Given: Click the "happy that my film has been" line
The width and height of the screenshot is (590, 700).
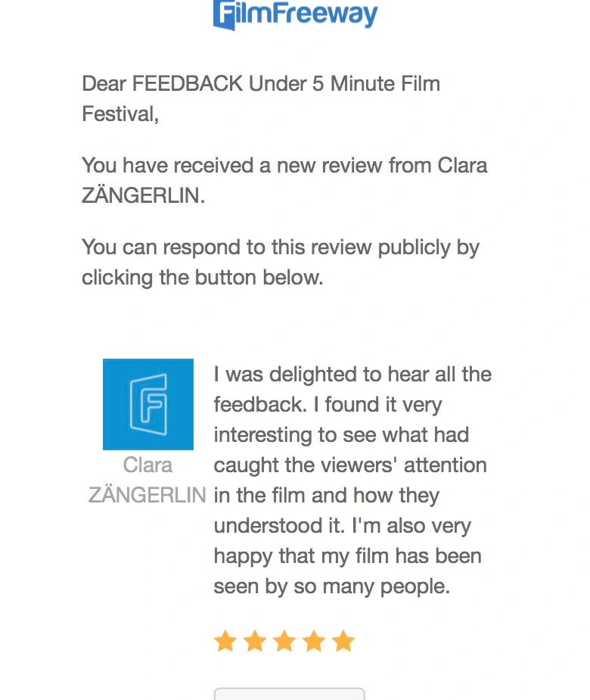Looking at the screenshot, I should [347, 555].
